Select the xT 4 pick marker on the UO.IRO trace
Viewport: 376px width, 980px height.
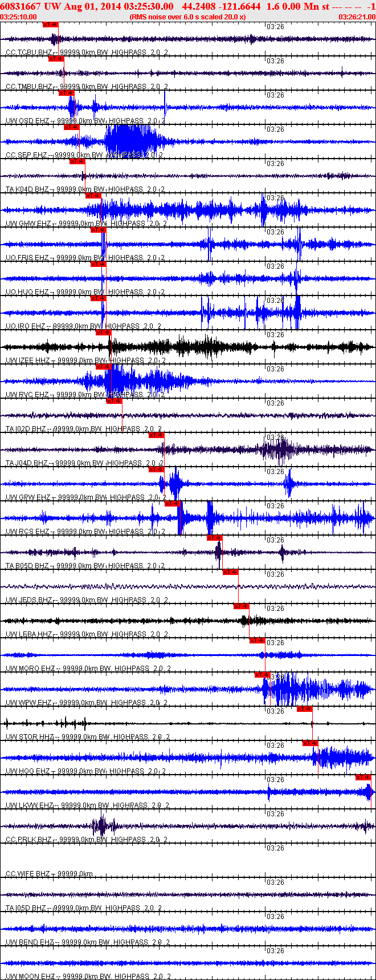98,298
